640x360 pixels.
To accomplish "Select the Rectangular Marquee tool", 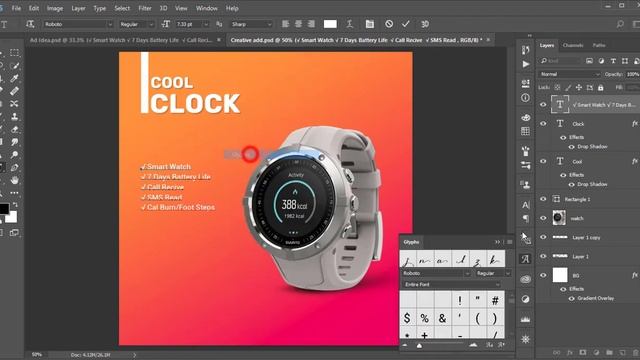I will pyautogui.click(x=14, y=53).
